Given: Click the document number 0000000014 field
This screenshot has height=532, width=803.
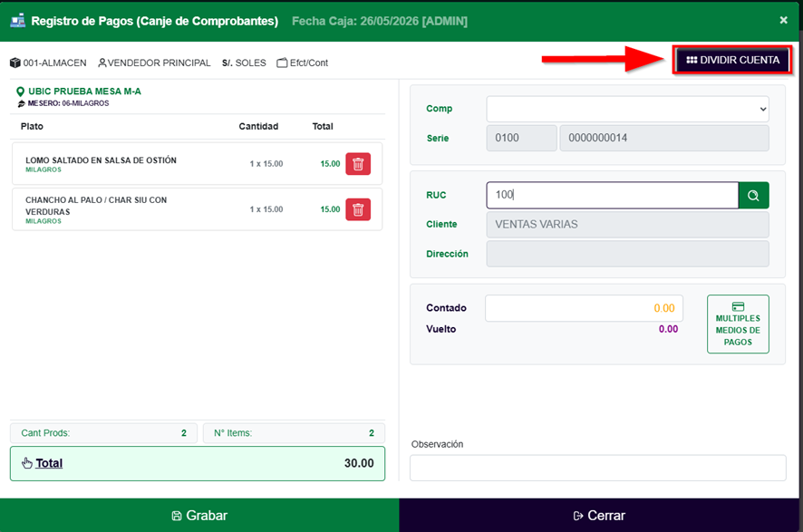Looking at the screenshot, I should point(664,139).
